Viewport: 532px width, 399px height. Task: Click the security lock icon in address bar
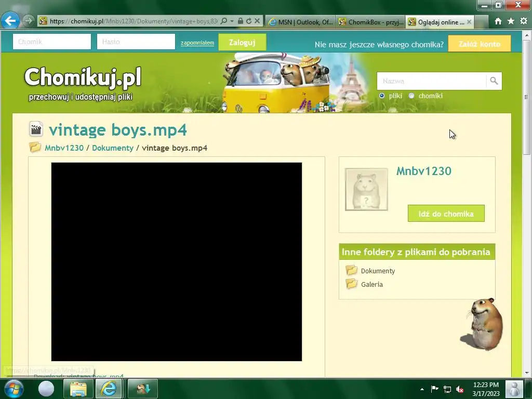pos(240,21)
